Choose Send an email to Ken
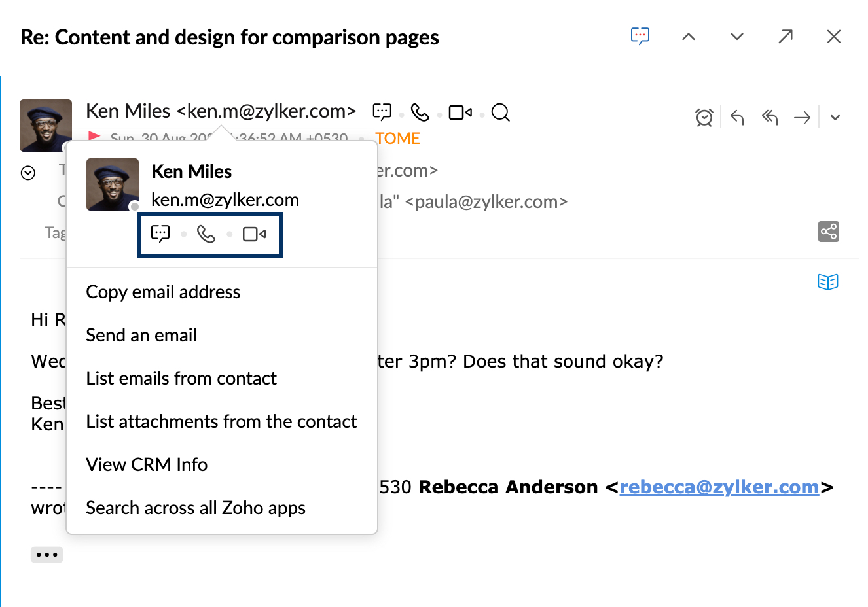Viewport: 868px width, 607px height. [x=141, y=335]
